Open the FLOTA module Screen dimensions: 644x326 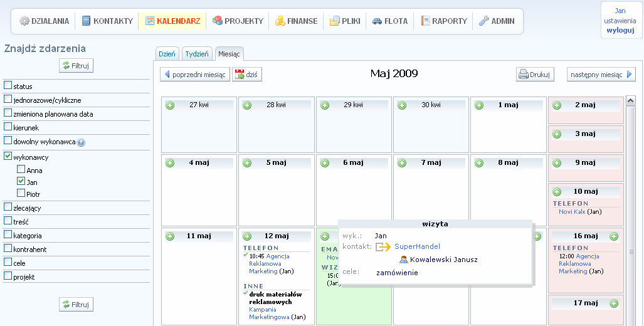390,21
